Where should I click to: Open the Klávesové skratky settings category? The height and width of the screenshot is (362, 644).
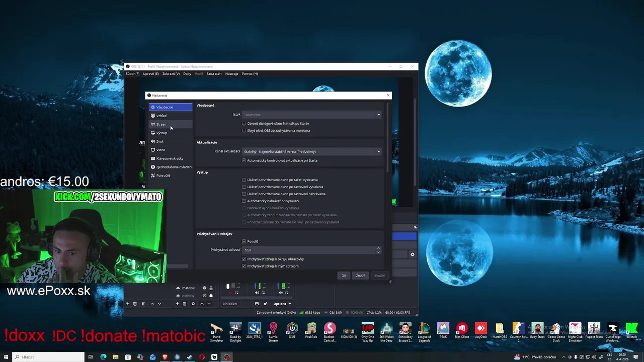pos(171,158)
